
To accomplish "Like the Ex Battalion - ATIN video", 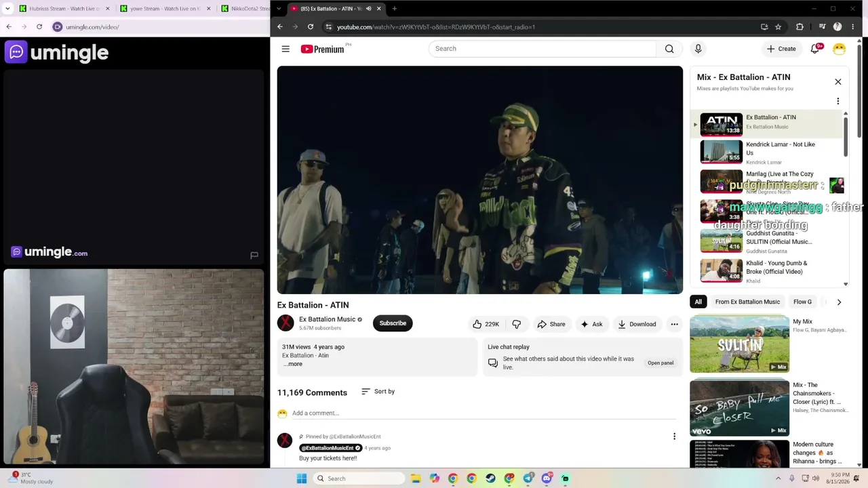I will (486, 324).
